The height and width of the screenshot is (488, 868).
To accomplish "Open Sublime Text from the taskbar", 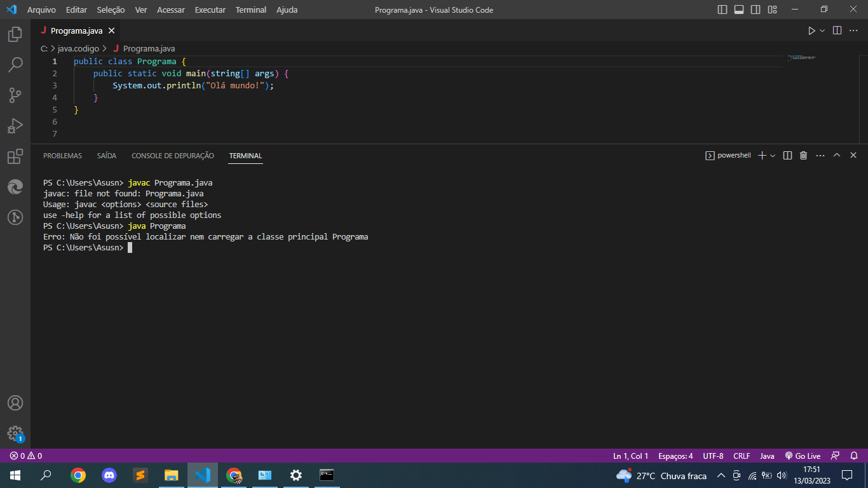I will point(140,475).
